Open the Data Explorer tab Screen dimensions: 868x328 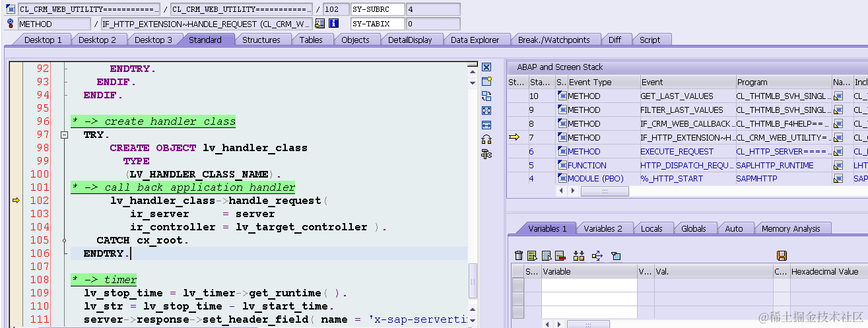[x=475, y=40]
